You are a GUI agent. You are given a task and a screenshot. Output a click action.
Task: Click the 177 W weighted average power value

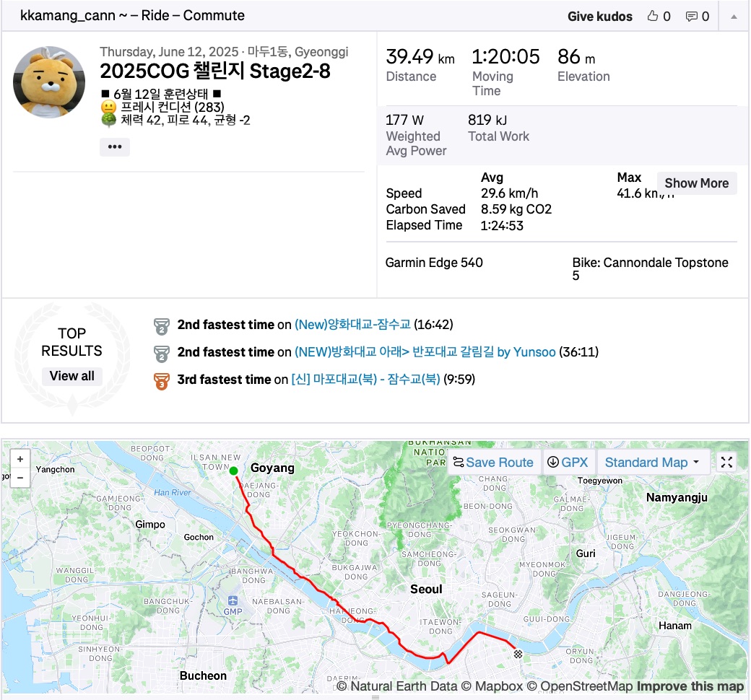[404, 120]
